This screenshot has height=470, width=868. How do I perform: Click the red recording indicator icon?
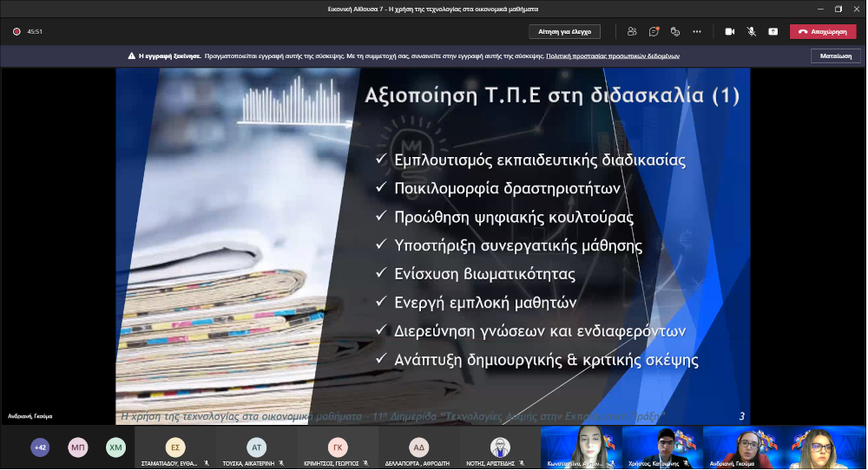(x=16, y=31)
